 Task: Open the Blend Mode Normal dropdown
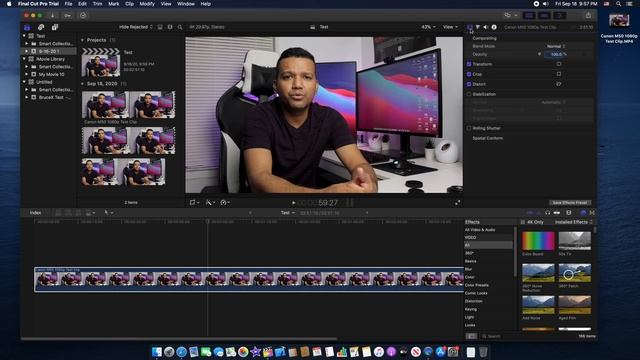[x=556, y=46]
